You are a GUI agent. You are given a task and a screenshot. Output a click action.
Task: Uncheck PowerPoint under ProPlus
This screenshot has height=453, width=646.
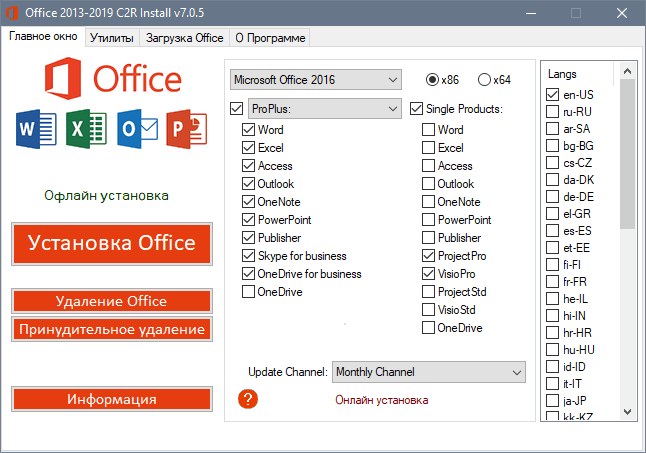click(248, 219)
